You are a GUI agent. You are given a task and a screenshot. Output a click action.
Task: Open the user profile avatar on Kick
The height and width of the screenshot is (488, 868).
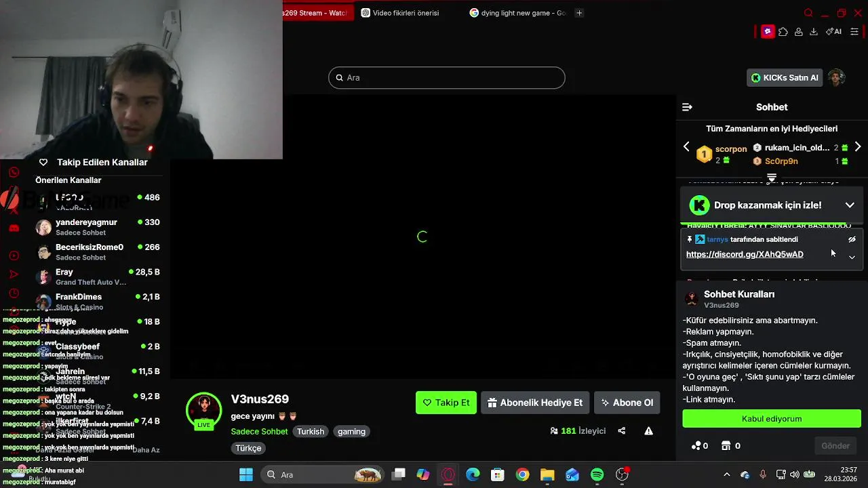pos(837,77)
